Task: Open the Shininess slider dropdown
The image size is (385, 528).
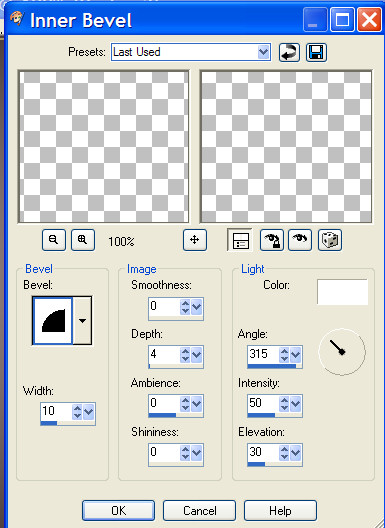Action: [x=196, y=453]
